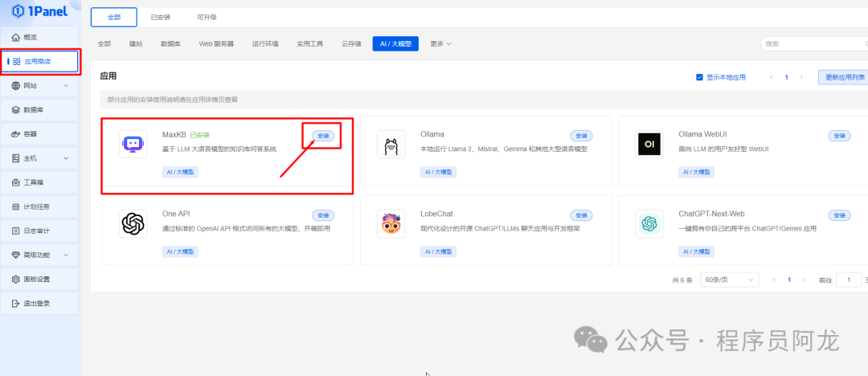Select the 全部 category filter
This screenshot has width=868, height=376.
[104, 43]
